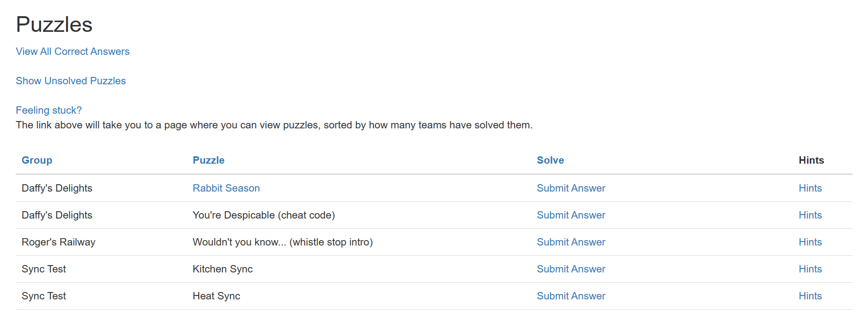Submit an answer for Wouldn't you know
The width and height of the screenshot is (868, 318).
coord(571,242)
